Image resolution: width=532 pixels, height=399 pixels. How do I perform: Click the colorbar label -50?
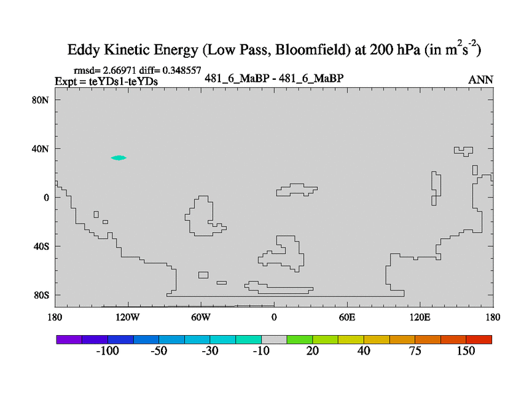pos(158,351)
